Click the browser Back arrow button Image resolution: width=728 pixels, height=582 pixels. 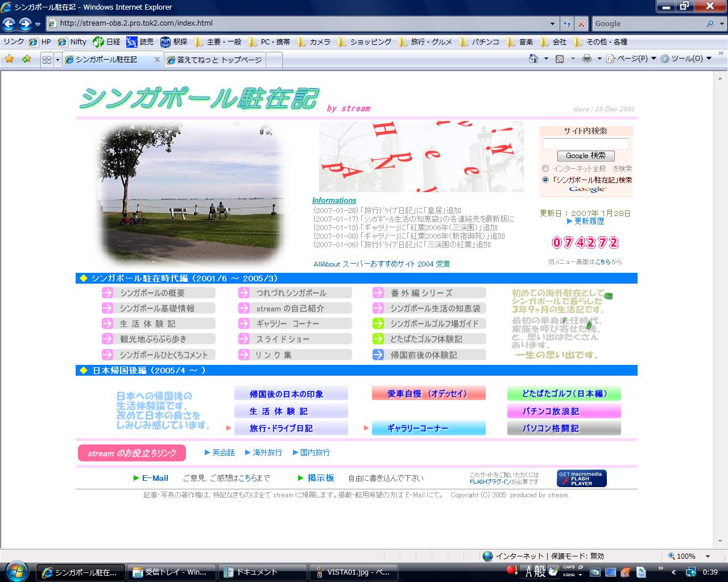pyautogui.click(x=9, y=23)
